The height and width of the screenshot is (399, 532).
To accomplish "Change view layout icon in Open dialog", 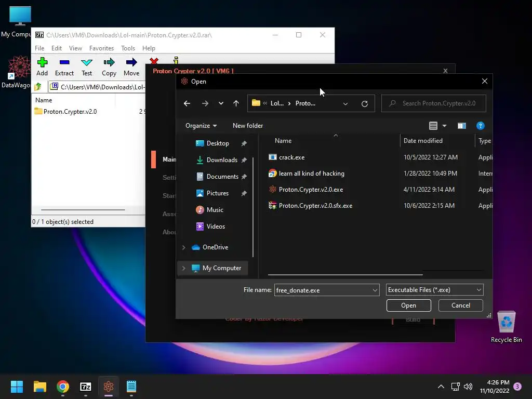I will click(433, 126).
